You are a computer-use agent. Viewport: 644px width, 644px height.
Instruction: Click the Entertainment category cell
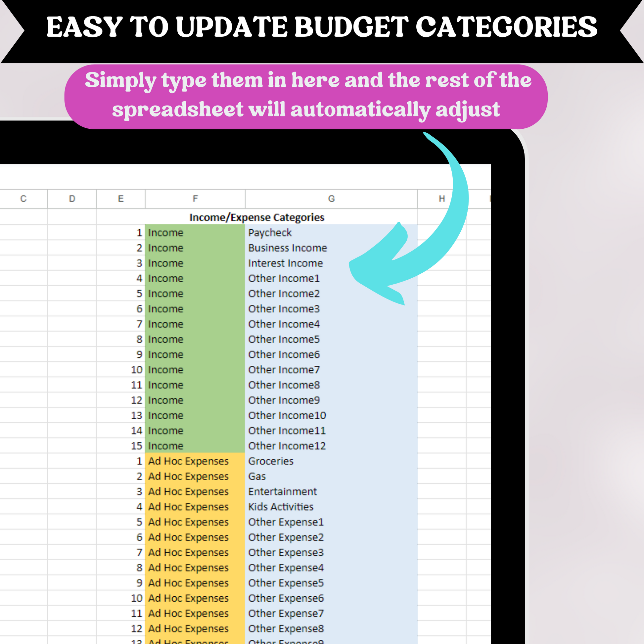click(331, 491)
